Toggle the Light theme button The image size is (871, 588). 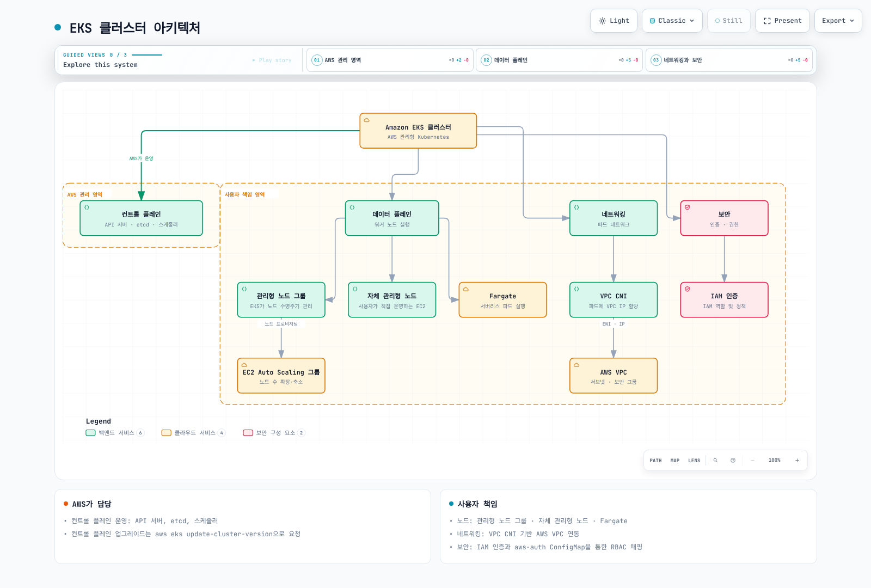(614, 21)
